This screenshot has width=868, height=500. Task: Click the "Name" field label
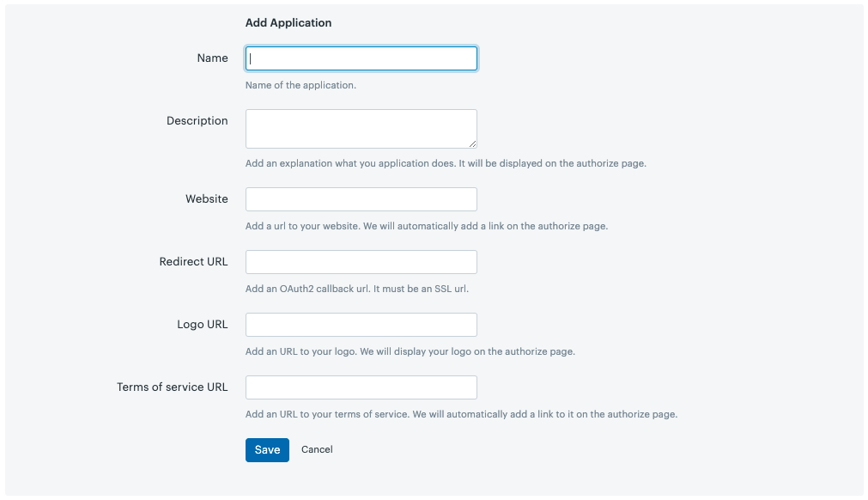point(212,58)
